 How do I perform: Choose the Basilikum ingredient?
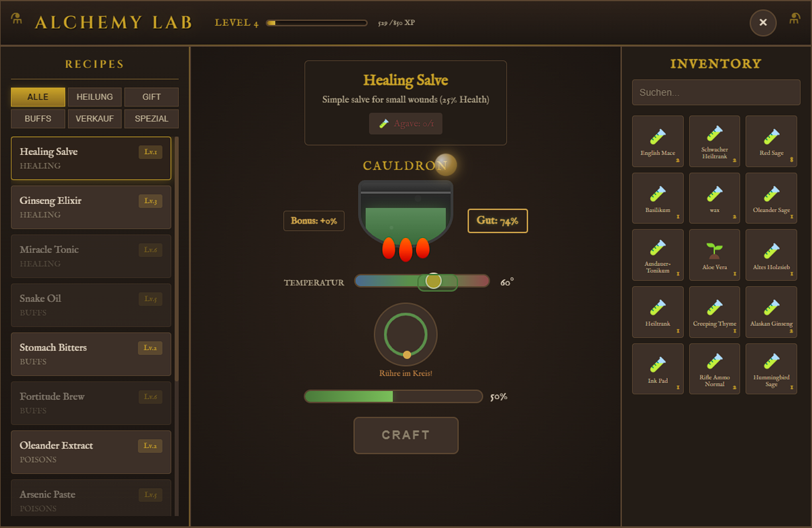point(658,198)
